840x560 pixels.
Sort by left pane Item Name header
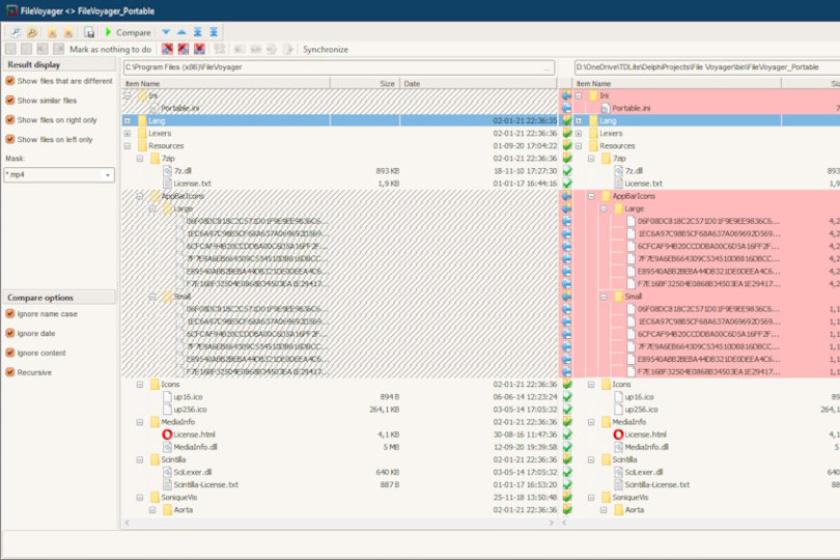pos(226,84)
